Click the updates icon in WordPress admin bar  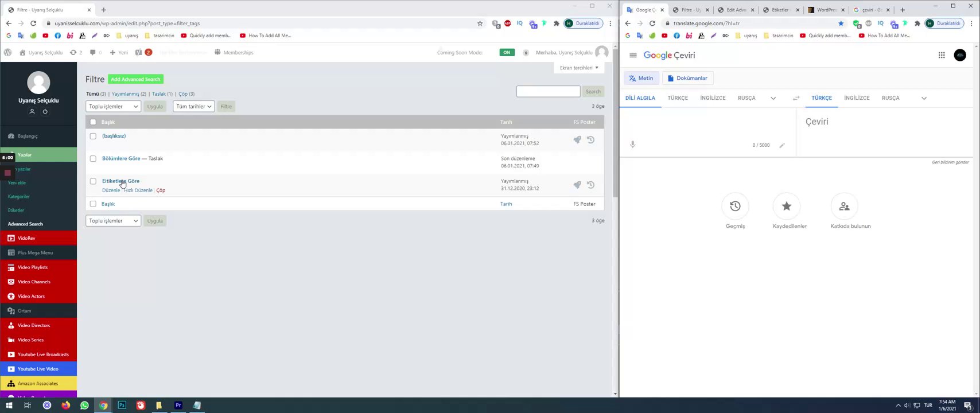(x=73, y=52)
